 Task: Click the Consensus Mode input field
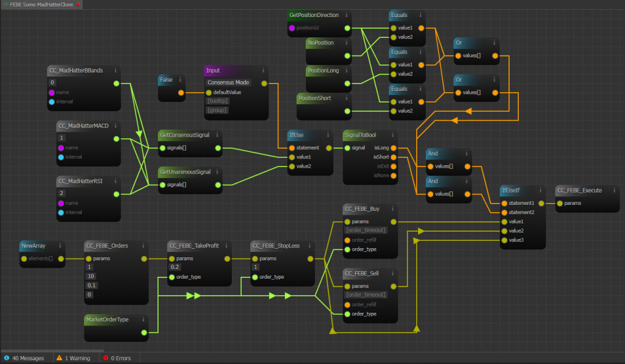tap(228, 82)
